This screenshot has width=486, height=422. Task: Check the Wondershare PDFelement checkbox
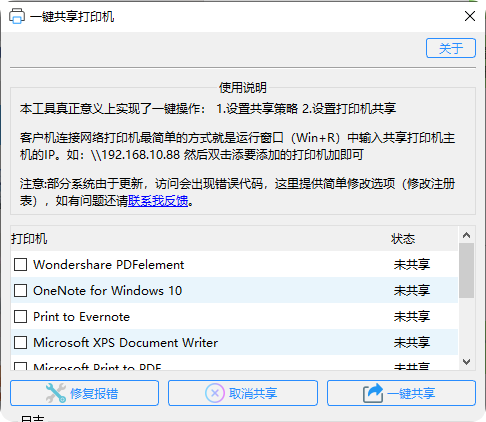[21, 265]
